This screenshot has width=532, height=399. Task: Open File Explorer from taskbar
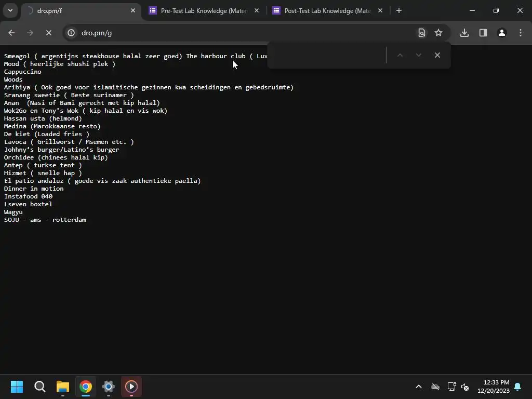click(63, 387)
